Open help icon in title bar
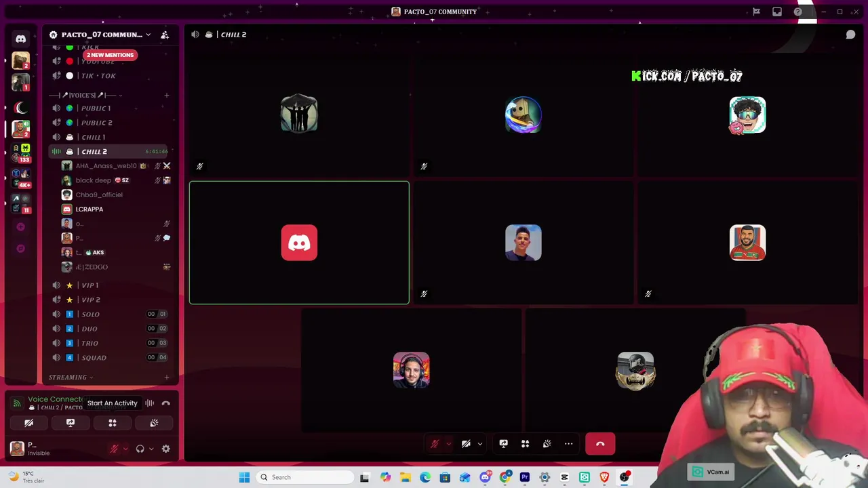The height and width of the screenshot is (488, 868). pos(798,12)
